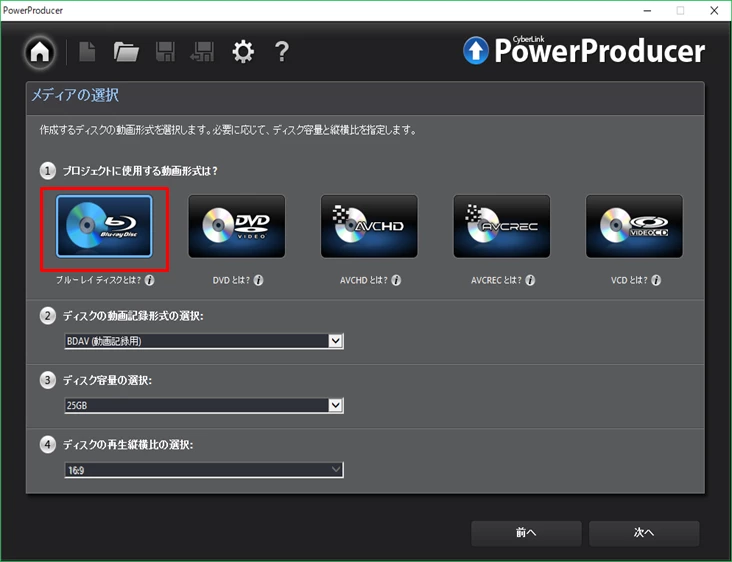
Task: Click the VCD とは? label
Action: click(629, 280)
